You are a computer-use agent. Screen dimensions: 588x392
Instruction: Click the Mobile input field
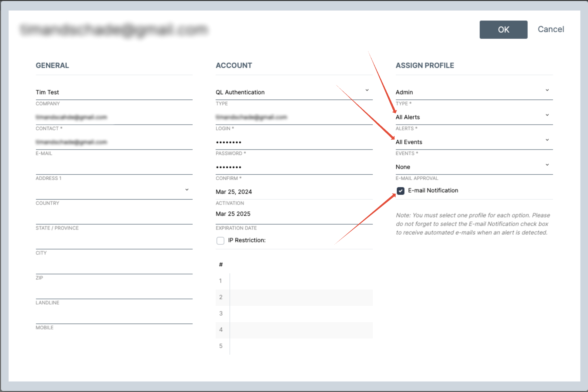tap(113, 316)
